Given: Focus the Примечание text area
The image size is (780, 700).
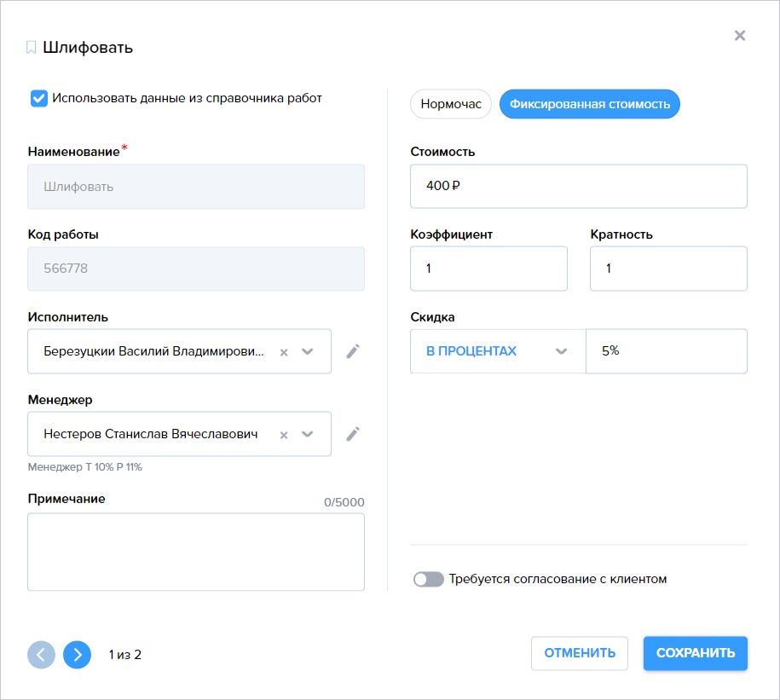Looking at the screenshot, I should (196, 552).
